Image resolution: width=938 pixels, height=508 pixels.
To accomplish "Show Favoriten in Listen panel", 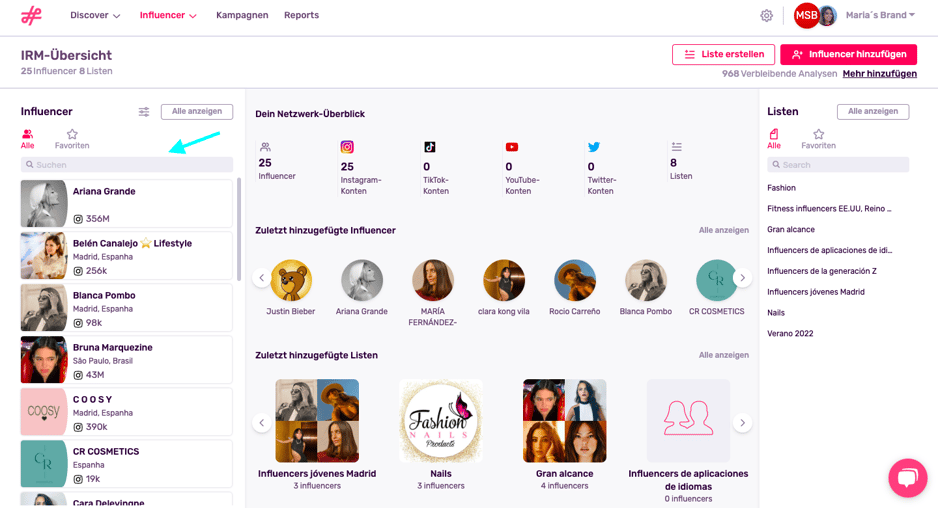I will [818, 139].
